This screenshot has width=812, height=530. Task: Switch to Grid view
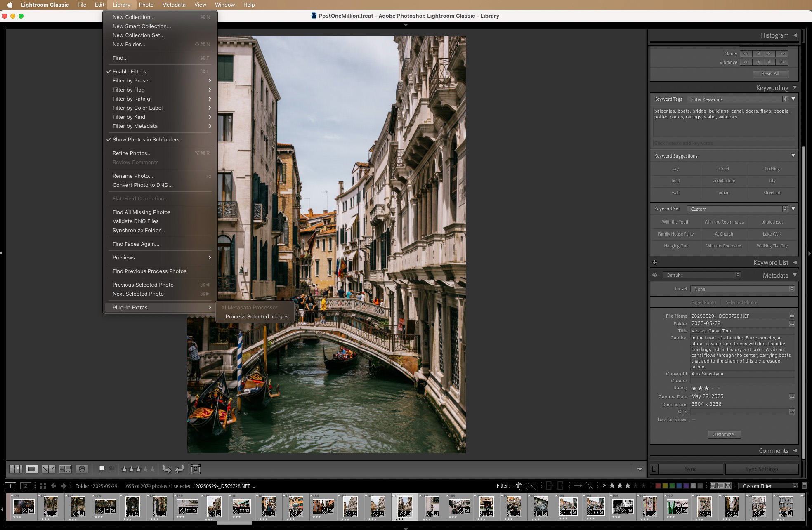point(16,469)
